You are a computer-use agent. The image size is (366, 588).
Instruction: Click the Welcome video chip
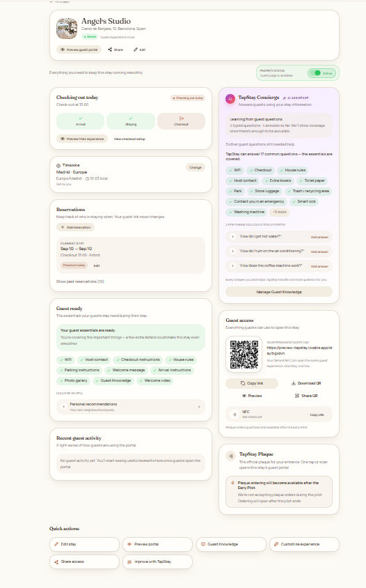pyautogui.click(x=154, y=380)
